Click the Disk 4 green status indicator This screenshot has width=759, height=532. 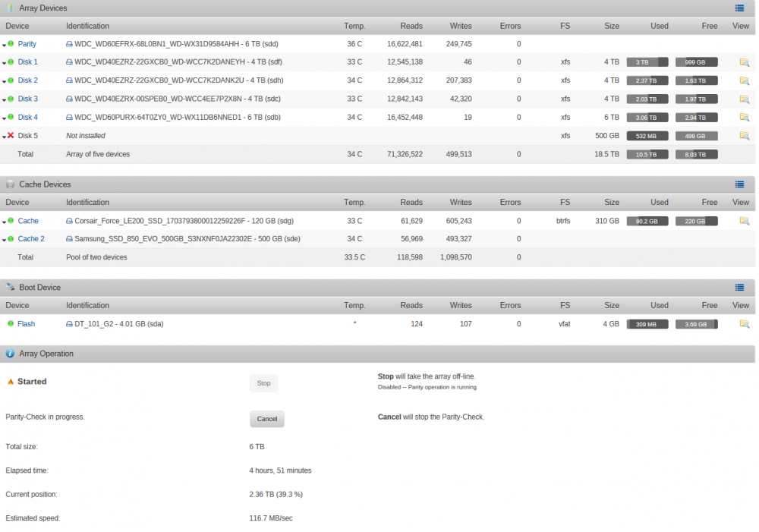tap(11, 117)
